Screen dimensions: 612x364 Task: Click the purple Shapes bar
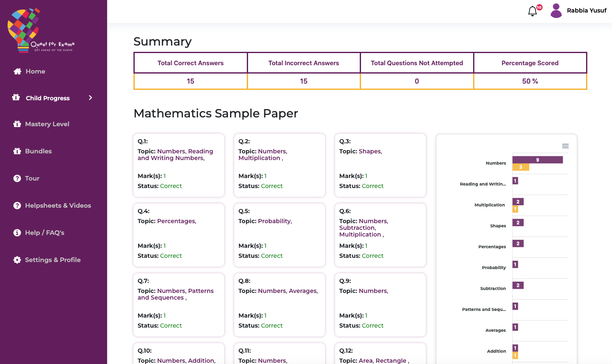coord(518,222)
